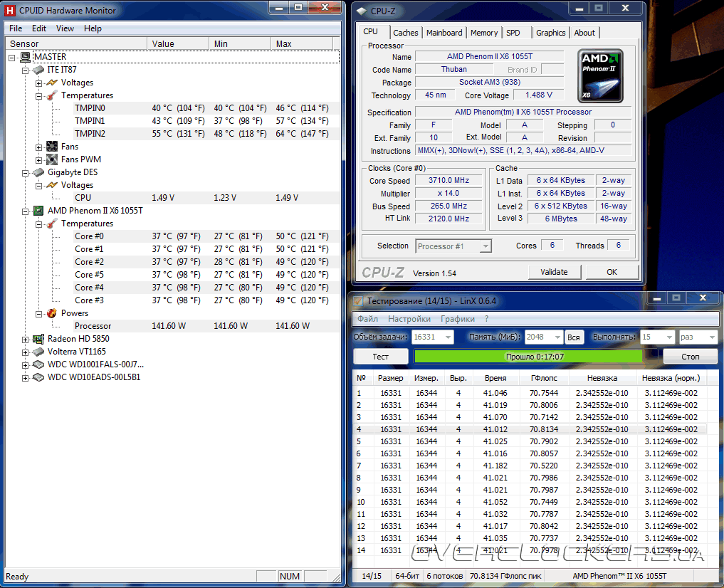Click the ГФлопс column header in LinX
This screenshot has width=724, height=588.
click(544, 379)
